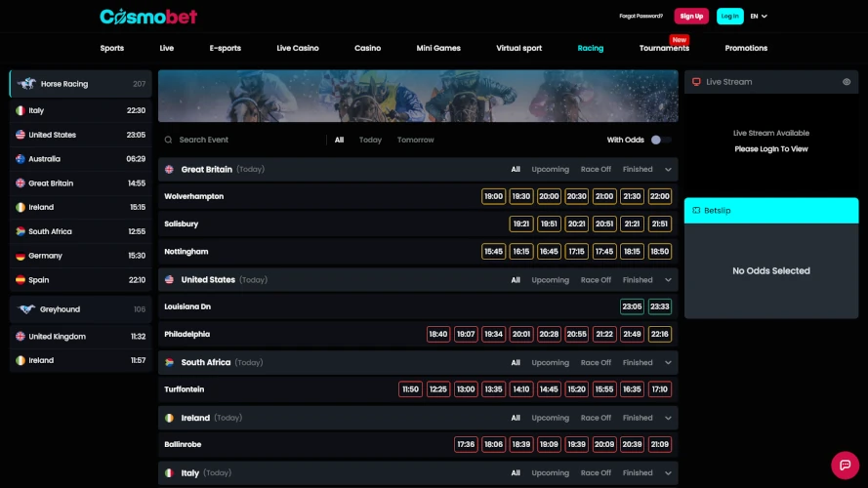Filter events by Today tab

370,140
